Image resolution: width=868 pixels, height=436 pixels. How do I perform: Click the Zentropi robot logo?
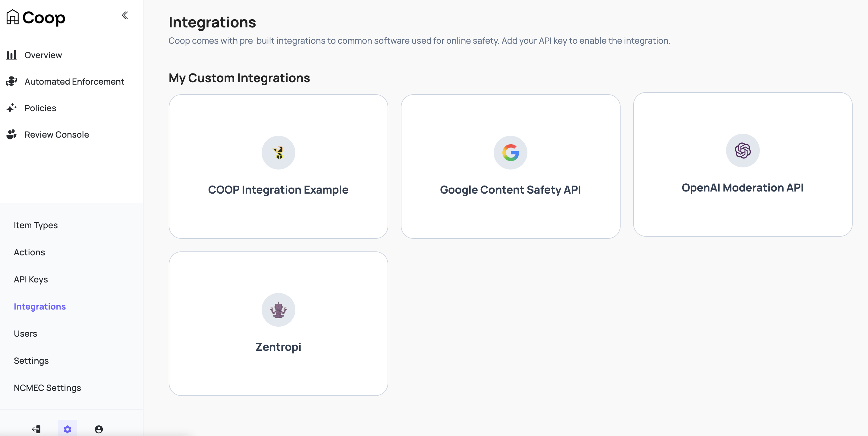[x=278, y=310]
